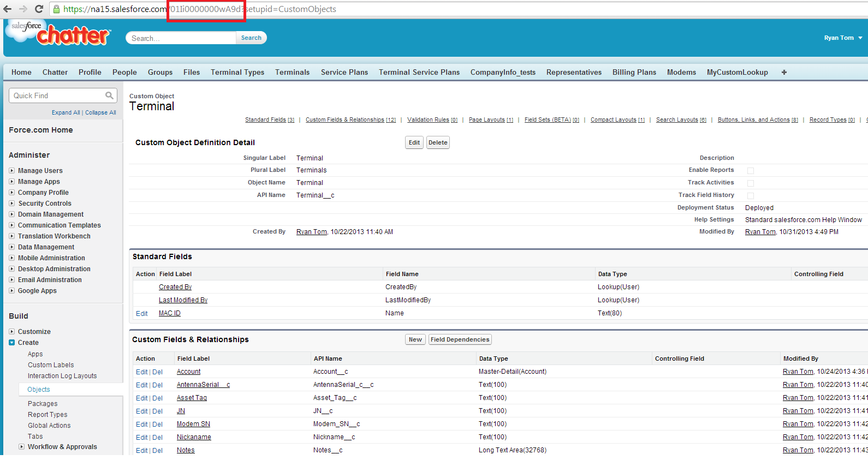Click the browser reload icon
Screen dimensions: 868x466
pyautogui.click(x=39, y=9)
